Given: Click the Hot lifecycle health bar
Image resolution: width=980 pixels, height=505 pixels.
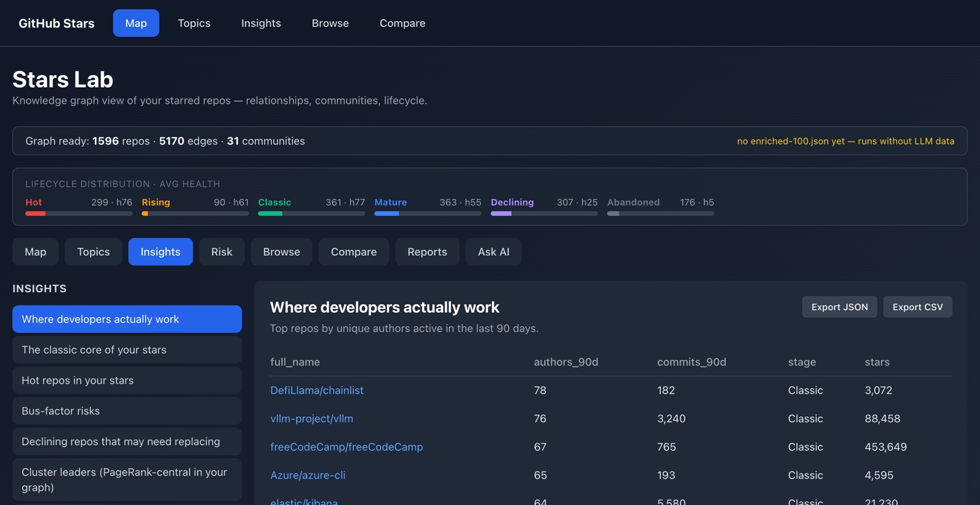Looking at the screenshot, I should 79,214.
